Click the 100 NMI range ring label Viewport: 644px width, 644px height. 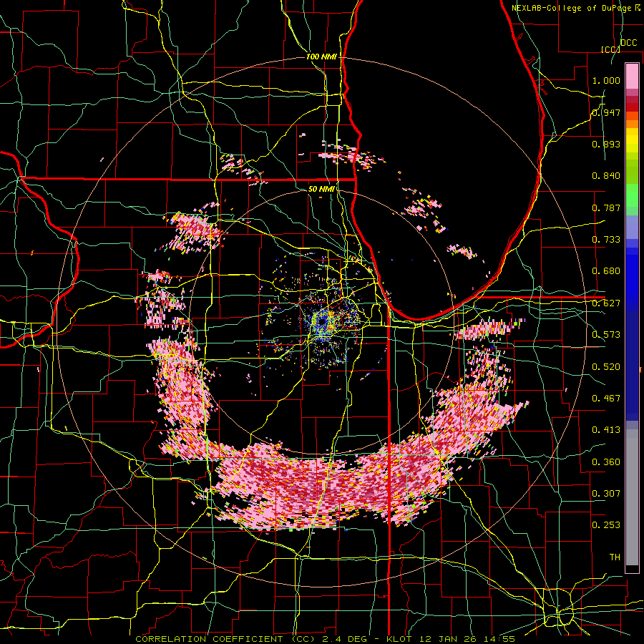(x=321, y=57)
